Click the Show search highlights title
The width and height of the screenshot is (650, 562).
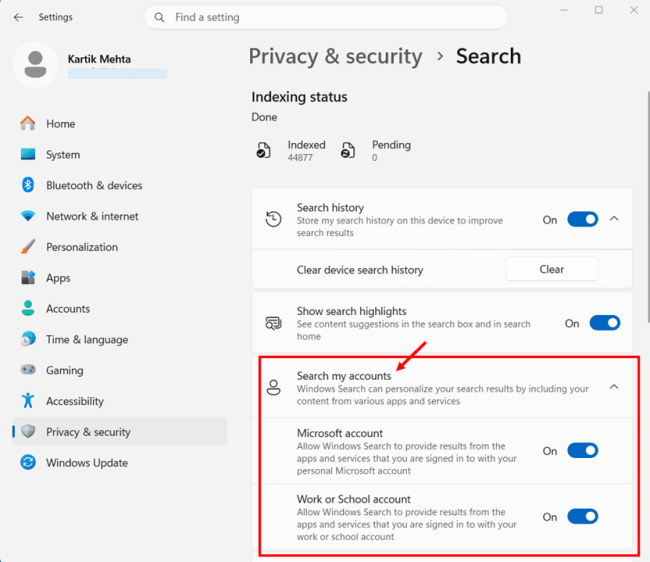coord(351,311)
